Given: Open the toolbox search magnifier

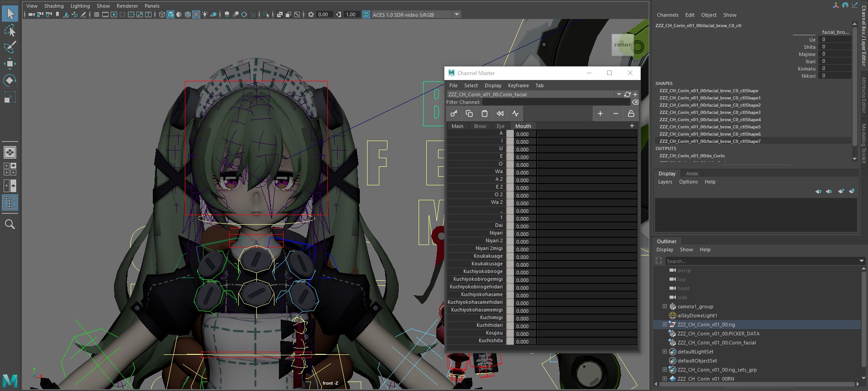Looking at the screenshot, I should (x=9, y=224).
